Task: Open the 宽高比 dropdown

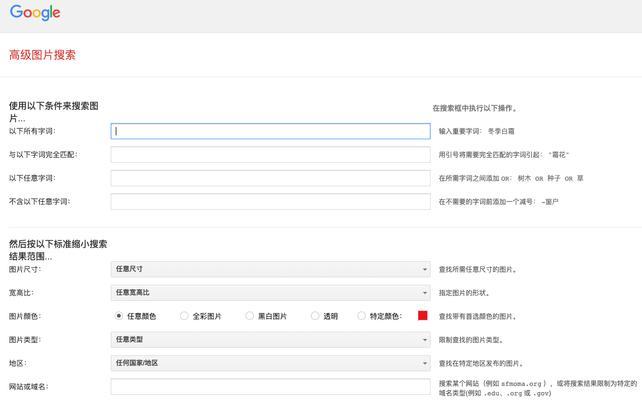Action: tap(270, 293)
